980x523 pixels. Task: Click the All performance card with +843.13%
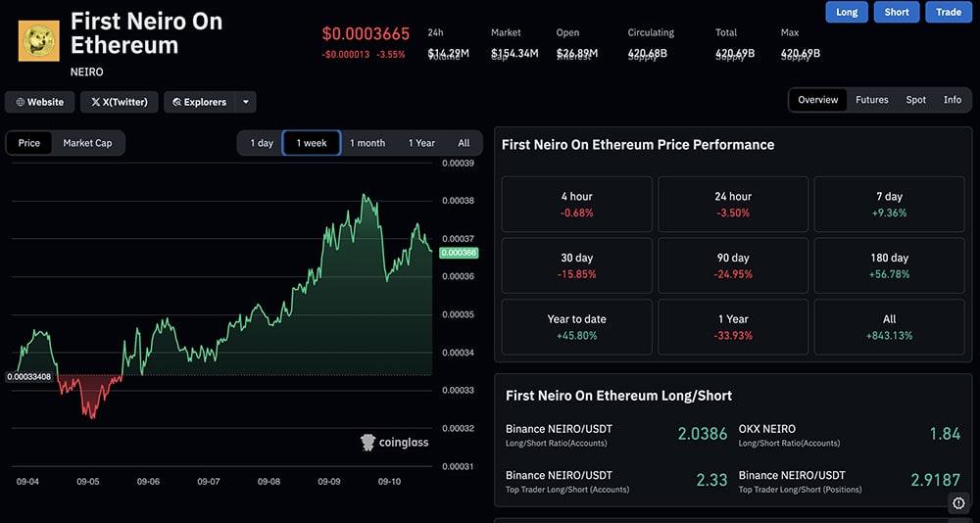coord(890,327)
